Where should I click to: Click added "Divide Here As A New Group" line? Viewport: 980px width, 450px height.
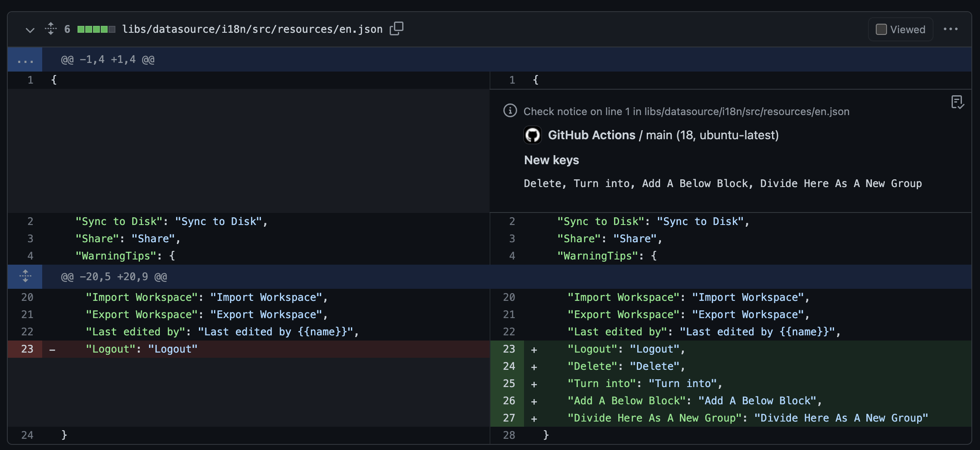coord(747,418)
